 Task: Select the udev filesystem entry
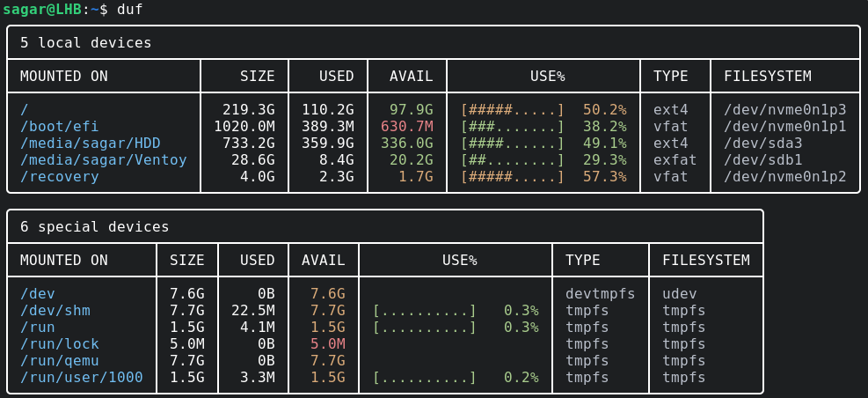click(x=679, y=293)
